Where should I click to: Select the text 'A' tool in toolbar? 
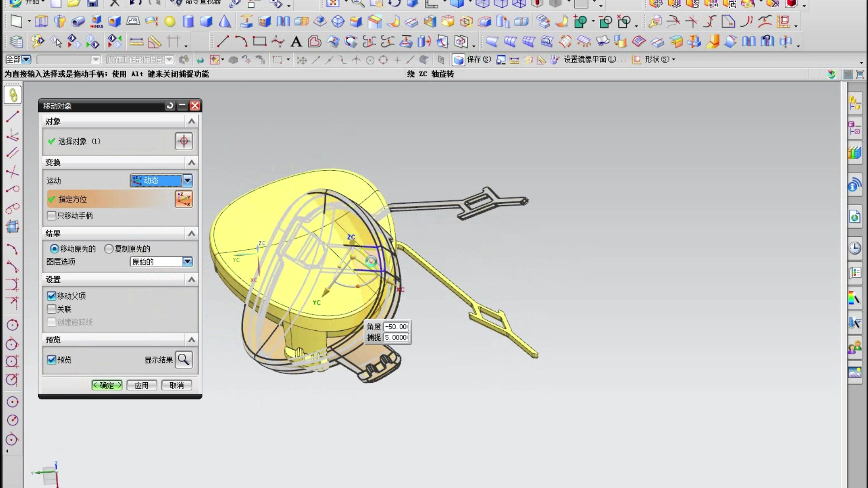pos(296,42)
